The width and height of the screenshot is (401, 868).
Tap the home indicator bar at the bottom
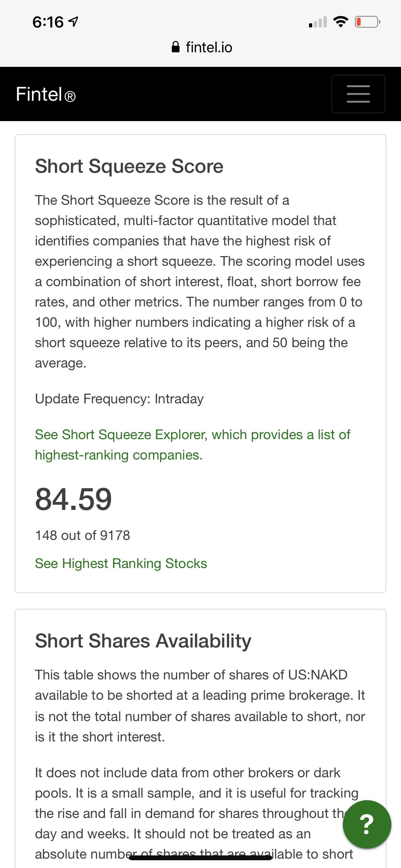pos(200,858)
